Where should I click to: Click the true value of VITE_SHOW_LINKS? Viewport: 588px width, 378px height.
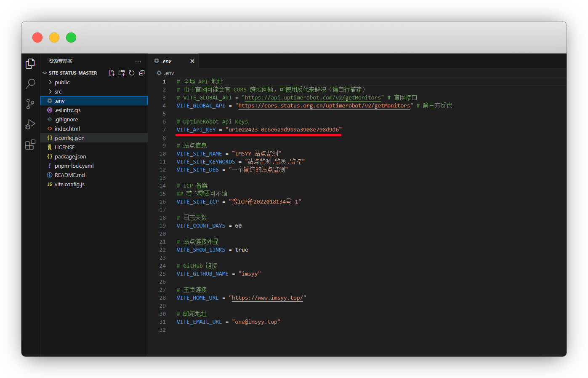242,250
